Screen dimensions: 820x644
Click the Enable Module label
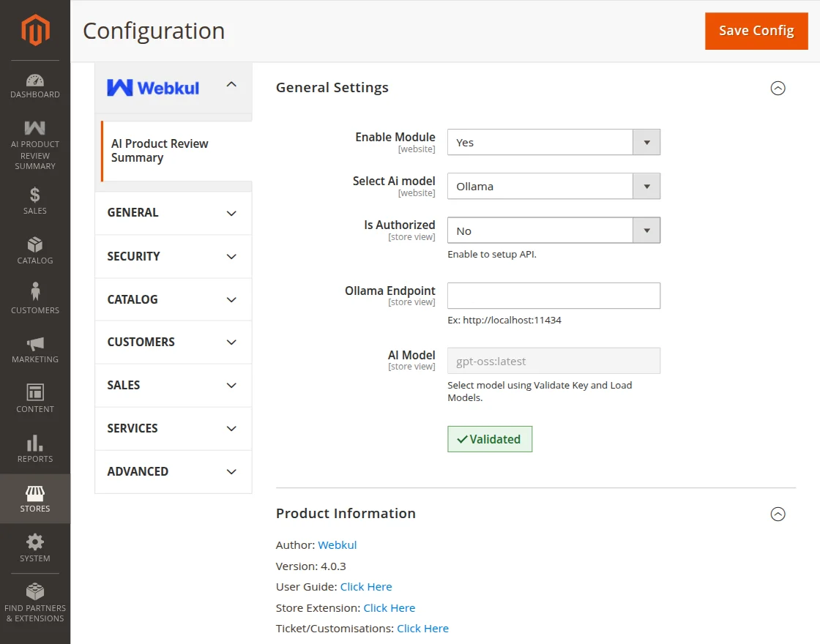click(x=395, y=137)
